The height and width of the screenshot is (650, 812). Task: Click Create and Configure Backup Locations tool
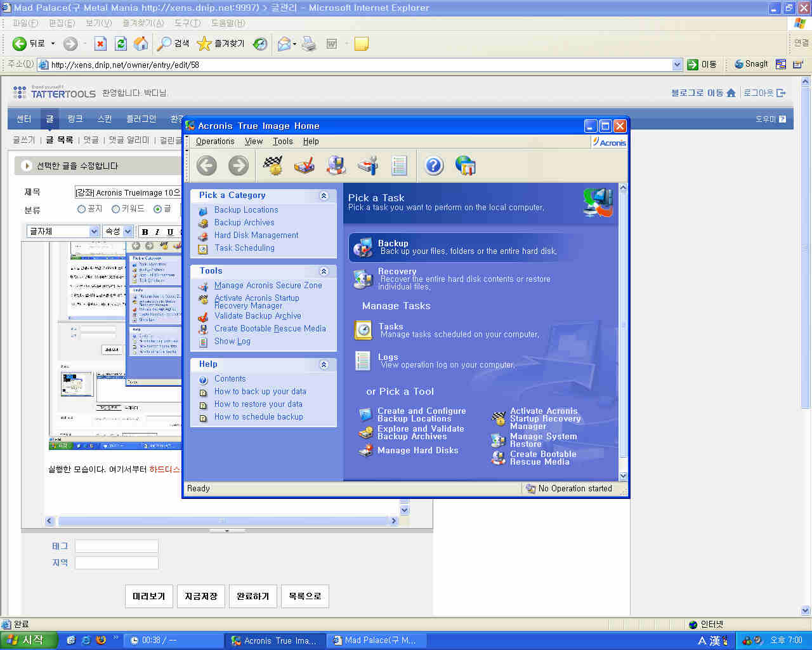(421, 415)
